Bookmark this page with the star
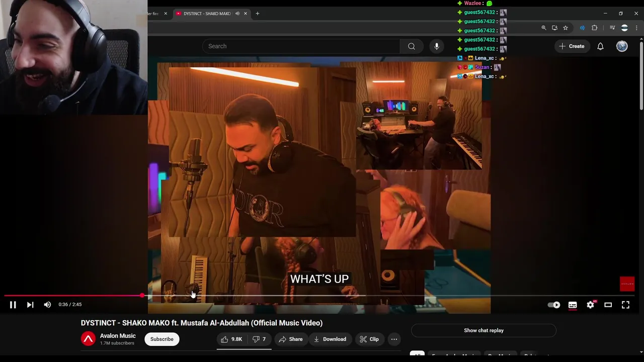The height and width of the screenshot is (362, 644). [566, 28]
